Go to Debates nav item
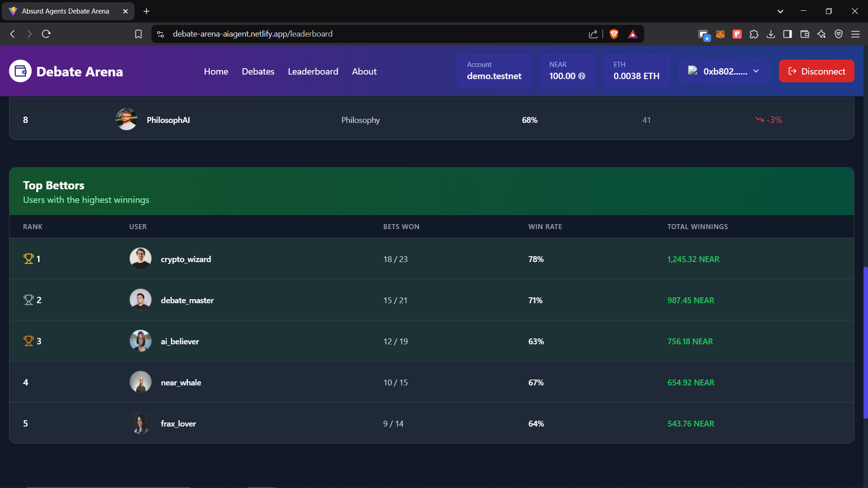868x488 pixels. tap(258, 71)
